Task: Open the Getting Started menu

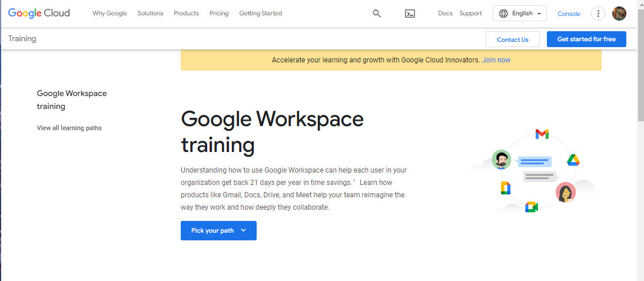Action: click(260, 13)
